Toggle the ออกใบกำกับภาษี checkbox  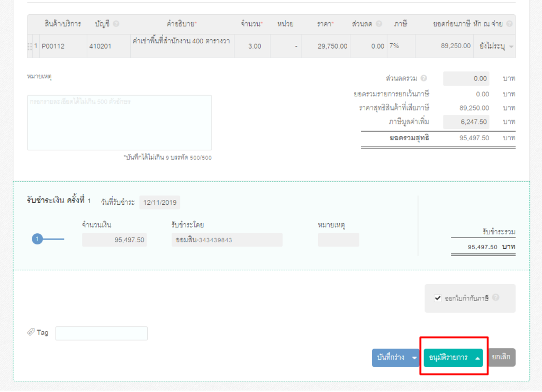(438, 298)
